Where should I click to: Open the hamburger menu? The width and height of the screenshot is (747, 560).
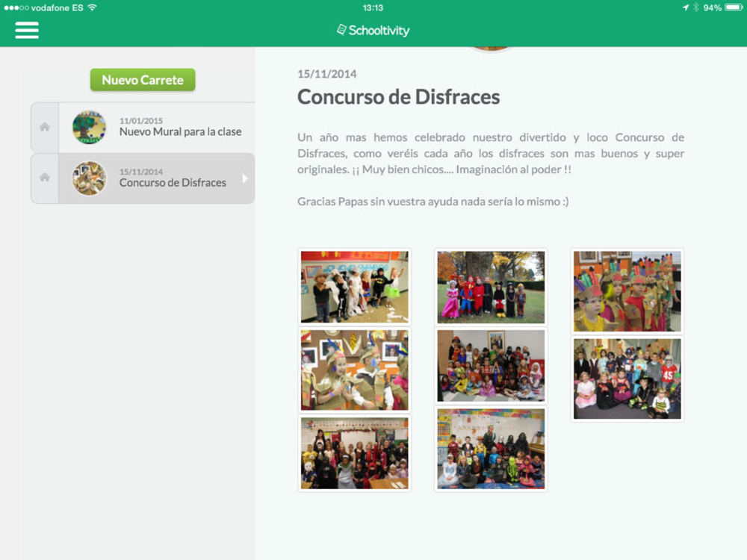(27, 30)
